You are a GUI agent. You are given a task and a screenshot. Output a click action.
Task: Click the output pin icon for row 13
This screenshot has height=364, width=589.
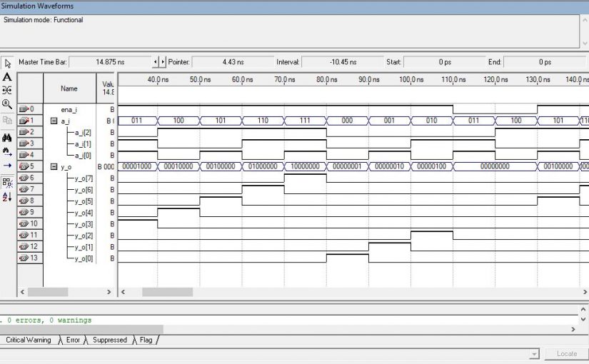tap(24, 258)
